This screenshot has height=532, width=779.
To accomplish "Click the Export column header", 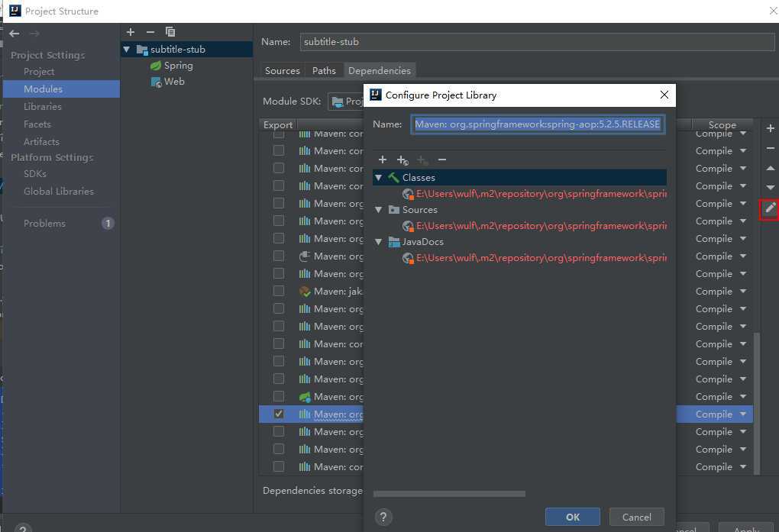I will [278, 124].
